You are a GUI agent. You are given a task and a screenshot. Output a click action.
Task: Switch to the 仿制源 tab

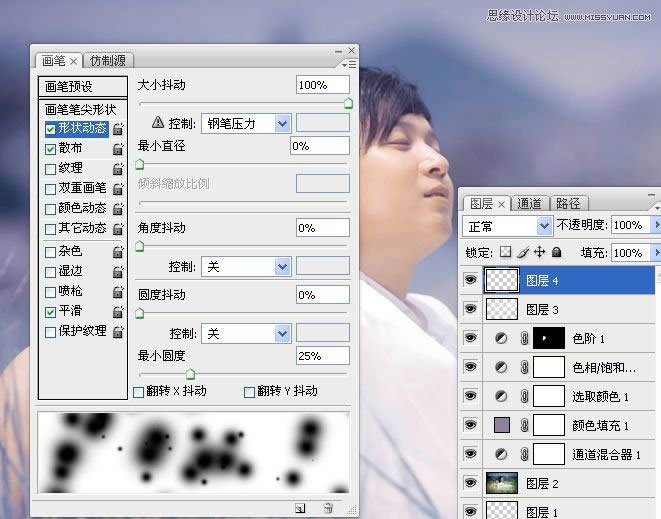click(109, 60)
